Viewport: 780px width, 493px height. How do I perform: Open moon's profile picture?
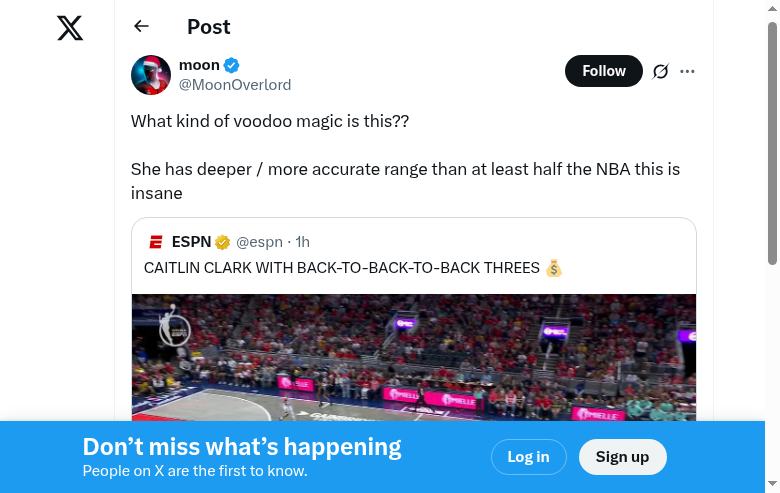151,75
